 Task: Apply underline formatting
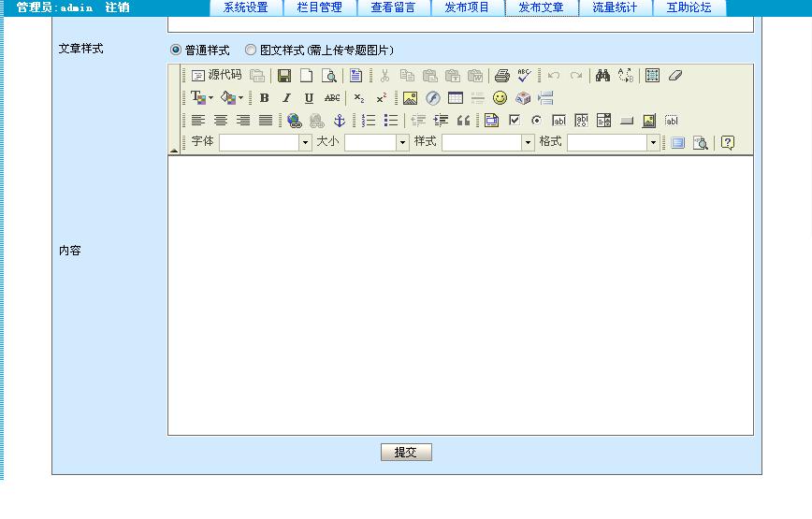pos(309,98)
